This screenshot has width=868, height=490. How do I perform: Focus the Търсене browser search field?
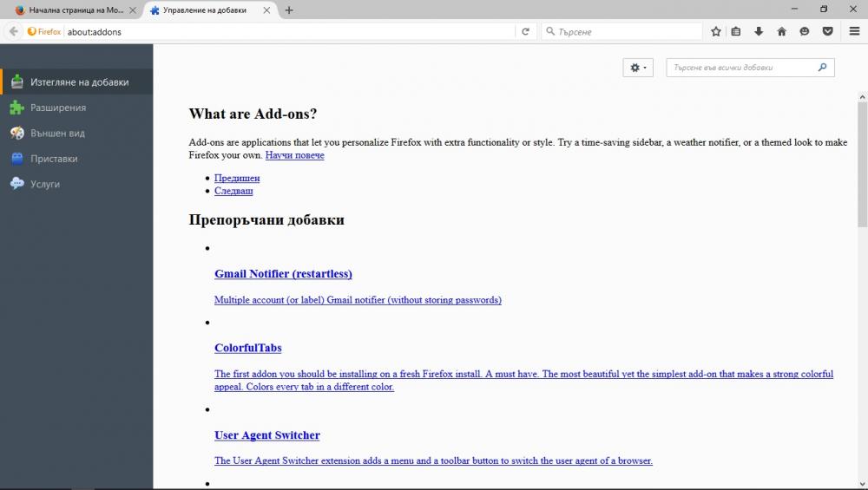pos(621,31)
